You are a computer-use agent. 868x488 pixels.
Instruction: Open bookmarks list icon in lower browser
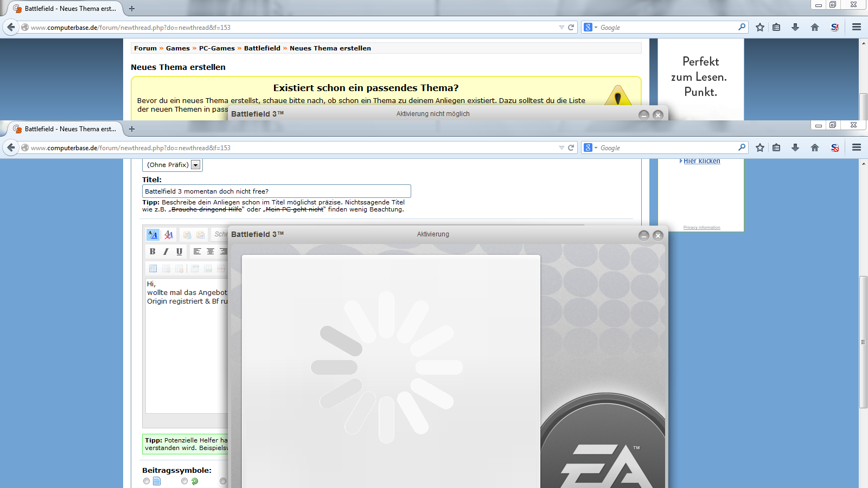pos(776,147)
